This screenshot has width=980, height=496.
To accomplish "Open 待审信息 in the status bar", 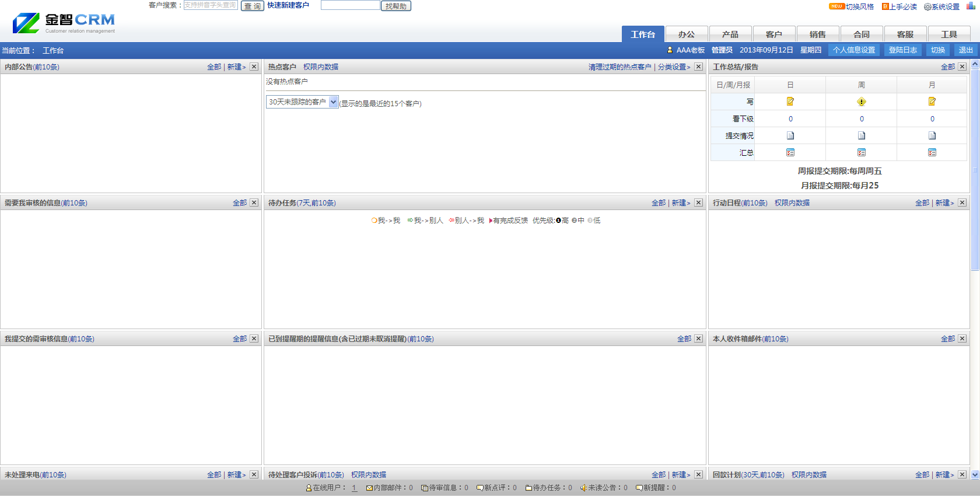I will (x=444, y=488).
